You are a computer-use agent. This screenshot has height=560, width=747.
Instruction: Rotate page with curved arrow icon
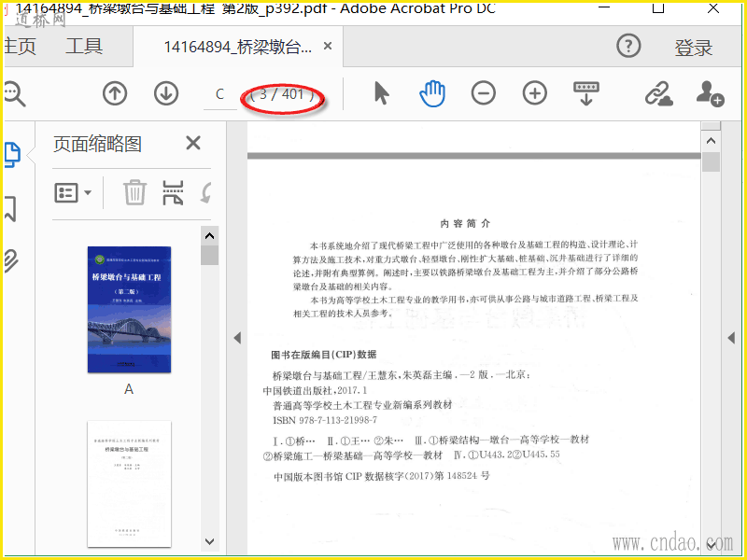point(205,193)
